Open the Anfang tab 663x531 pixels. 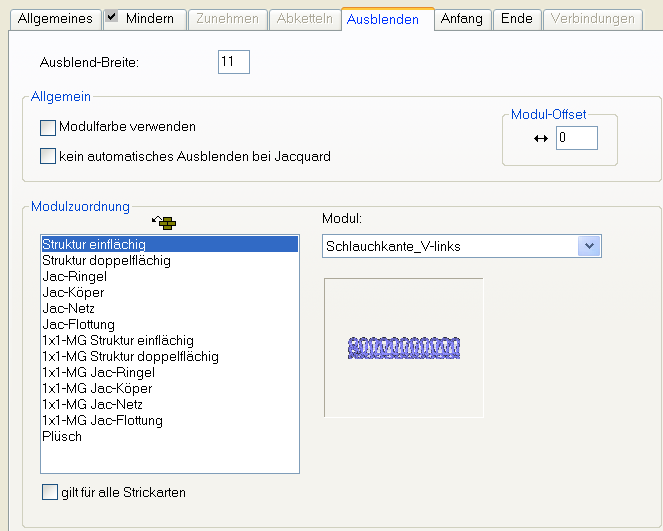(462, 19)
